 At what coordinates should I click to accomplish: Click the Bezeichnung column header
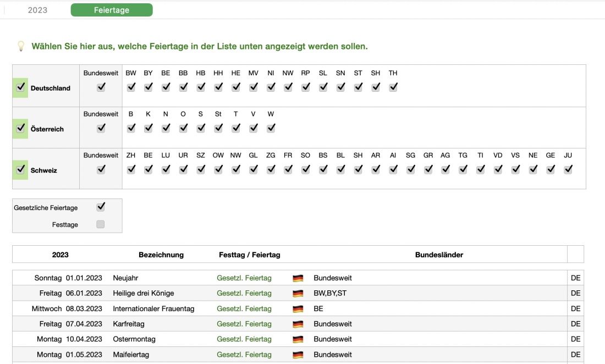click(161, 255)
